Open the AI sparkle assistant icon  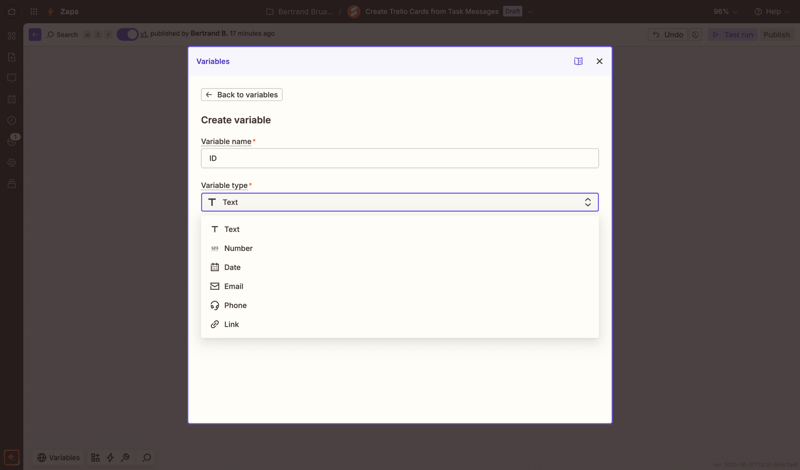pyautogui.click(x=11, y=457)
